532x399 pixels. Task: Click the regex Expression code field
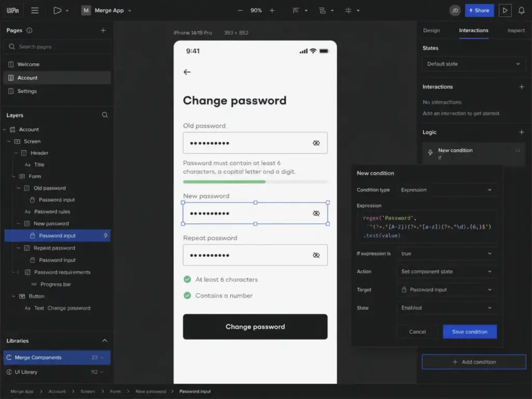[x=427, y=227]
